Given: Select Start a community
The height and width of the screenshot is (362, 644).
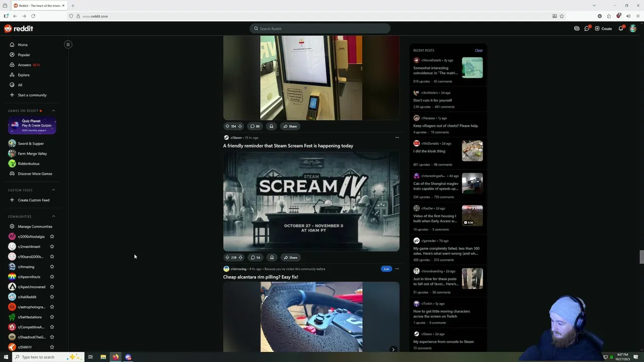Looking at the screenshot, I should (32, 95).
